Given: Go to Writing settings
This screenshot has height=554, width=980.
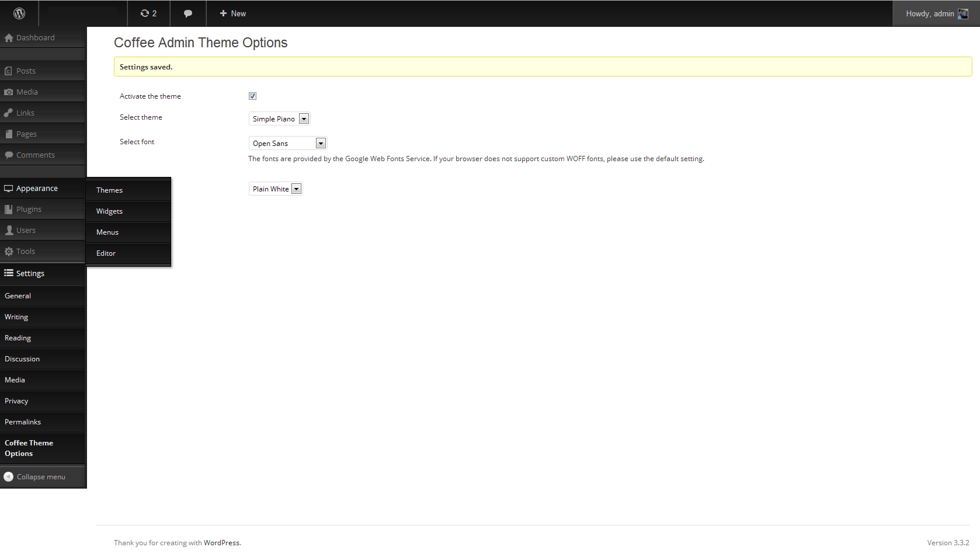Looking at the screenshot, I should [16, 317].
